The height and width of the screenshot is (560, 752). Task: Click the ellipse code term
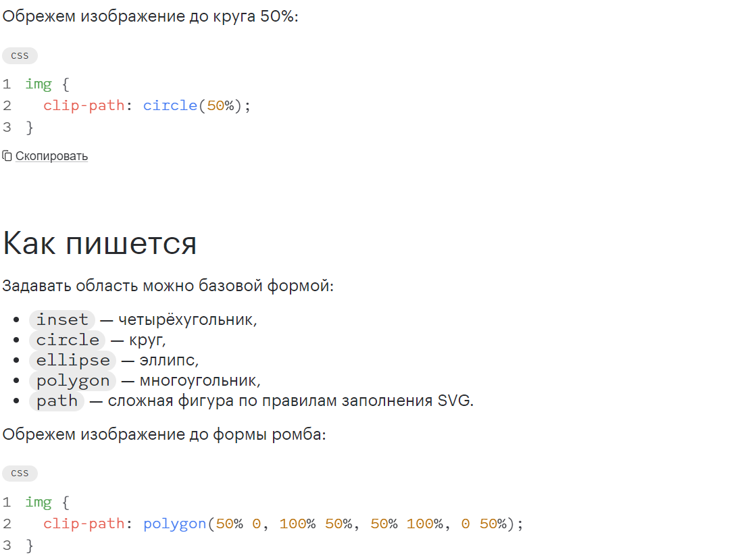tap(73, 360)
